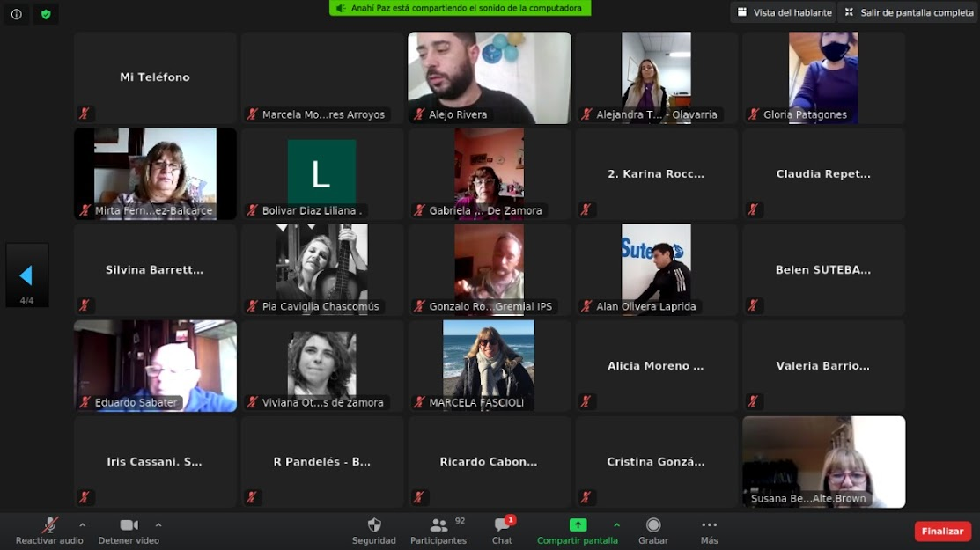Unmute microphone with Reactivar audio
This screenshot has height=550, width=980.
50,525
